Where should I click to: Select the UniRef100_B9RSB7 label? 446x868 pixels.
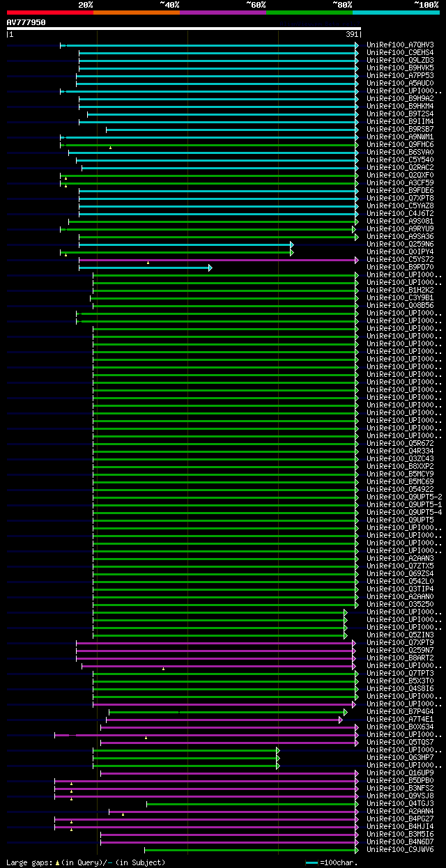[400, 129]
